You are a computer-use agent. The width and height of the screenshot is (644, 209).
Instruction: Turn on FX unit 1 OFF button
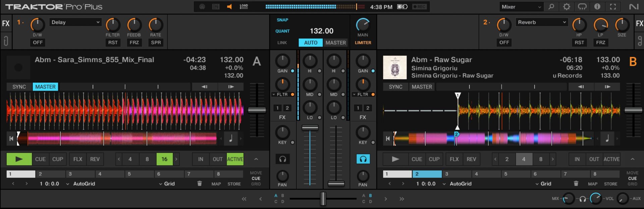coord(38,42)
